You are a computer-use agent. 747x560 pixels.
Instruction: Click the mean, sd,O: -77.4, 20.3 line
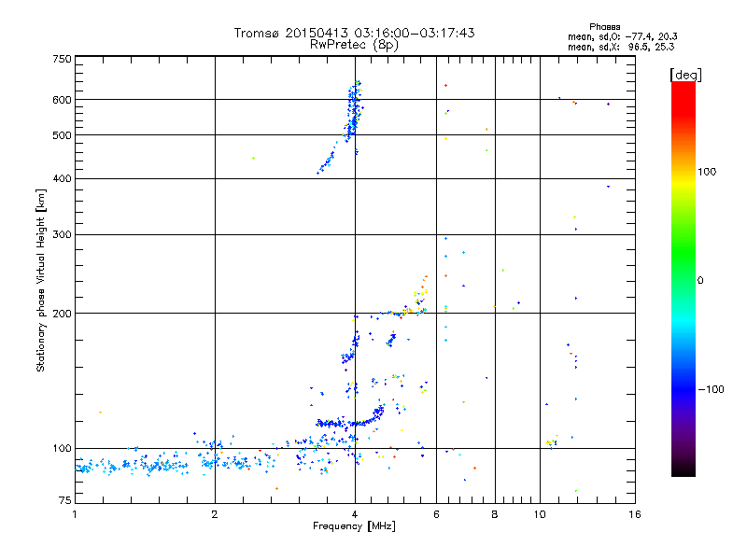(x=622, y=36)
